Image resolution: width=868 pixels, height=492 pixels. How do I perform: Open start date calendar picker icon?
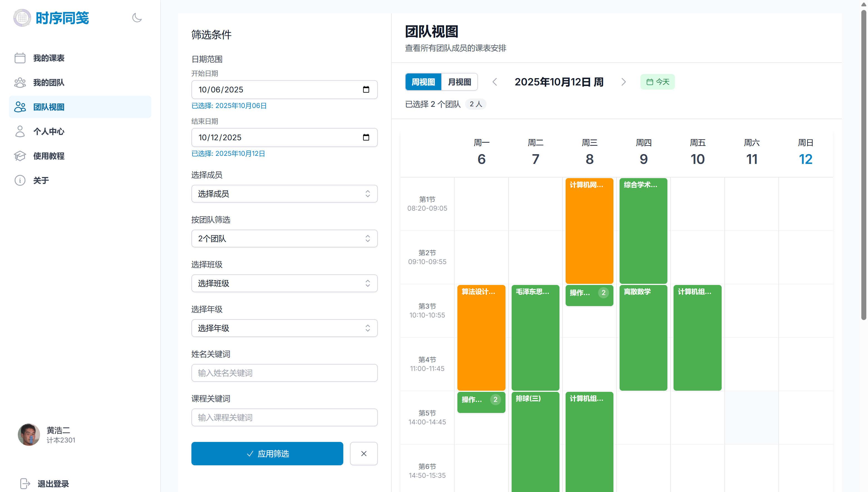click(x=366, y=90)
